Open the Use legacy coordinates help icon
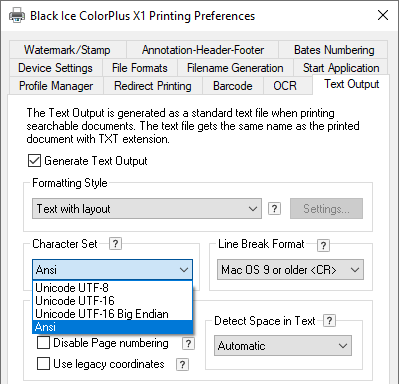The image size is (399, 384). [x=182, y=364]
